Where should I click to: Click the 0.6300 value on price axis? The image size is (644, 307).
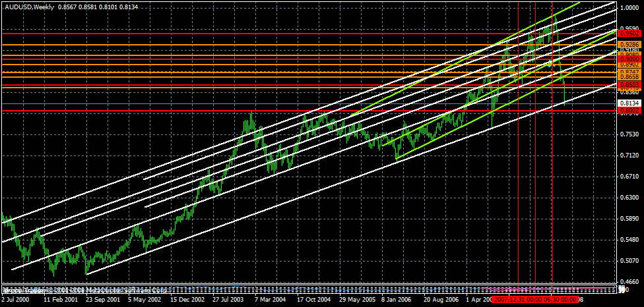(630, 197)
